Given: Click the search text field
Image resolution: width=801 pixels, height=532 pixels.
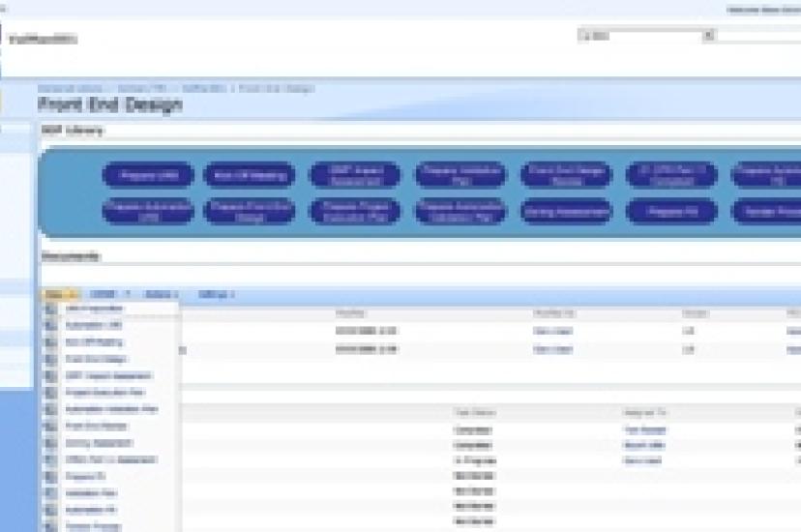Looking at the screenshot, I should 759,36.
